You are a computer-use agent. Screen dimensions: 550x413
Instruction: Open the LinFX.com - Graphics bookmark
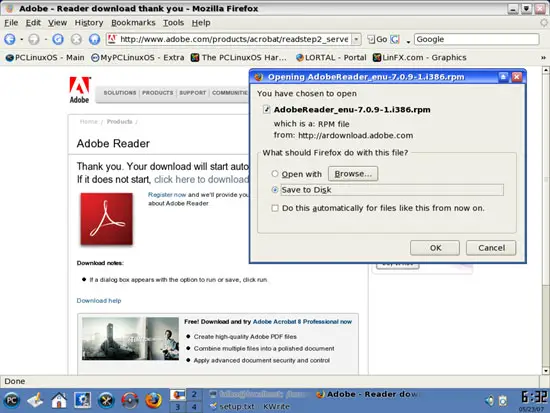coord(420,58)
